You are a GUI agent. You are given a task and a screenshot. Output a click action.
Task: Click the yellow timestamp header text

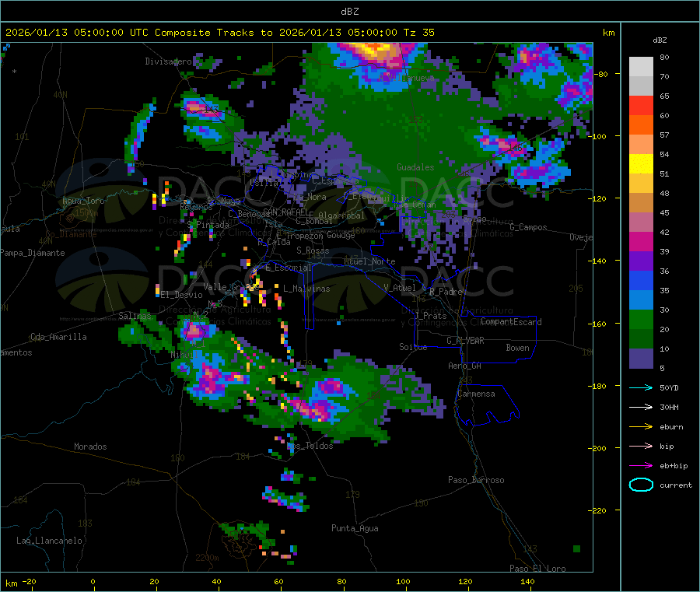(x=220, y=33)
